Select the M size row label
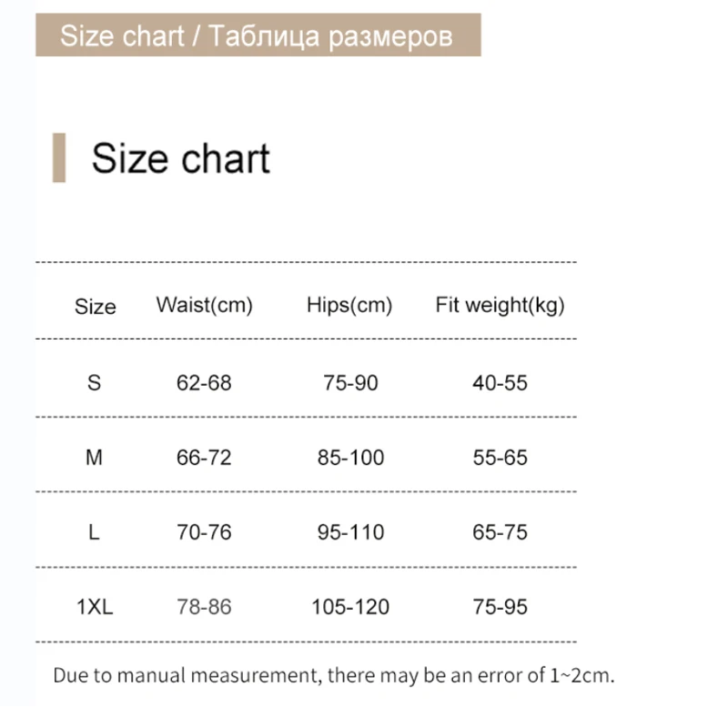This screenshot has height=728, width=728. (x=95, y=458)
